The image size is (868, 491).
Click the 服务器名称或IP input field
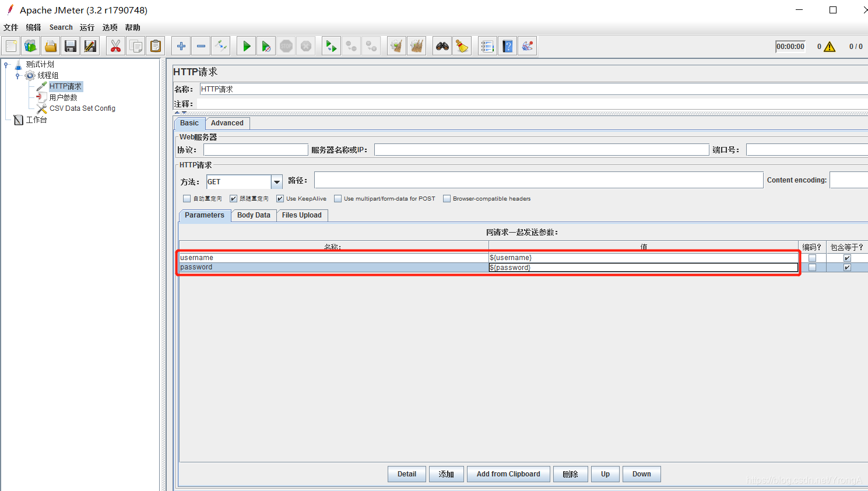click(x=542, y=150)
